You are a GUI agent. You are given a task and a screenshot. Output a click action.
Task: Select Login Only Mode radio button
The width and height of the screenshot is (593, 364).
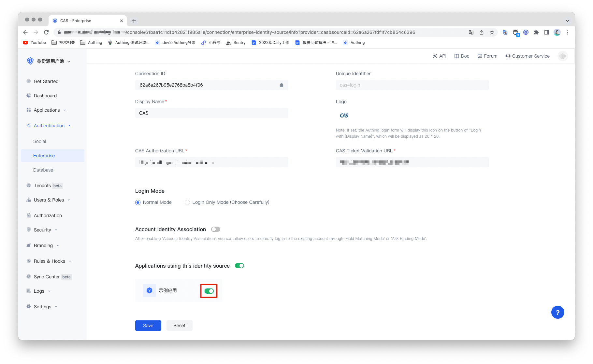click(x=187, y=203)
